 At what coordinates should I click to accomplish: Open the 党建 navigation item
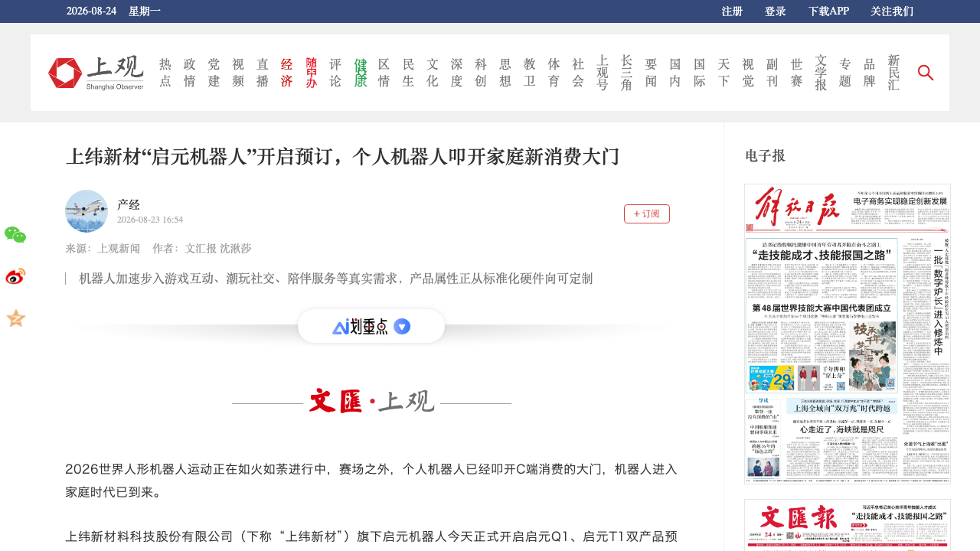pos(214,73)
